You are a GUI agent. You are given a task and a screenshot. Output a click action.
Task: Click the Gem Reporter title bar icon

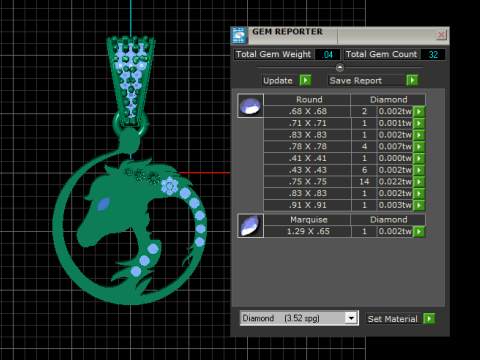point(239,35)
